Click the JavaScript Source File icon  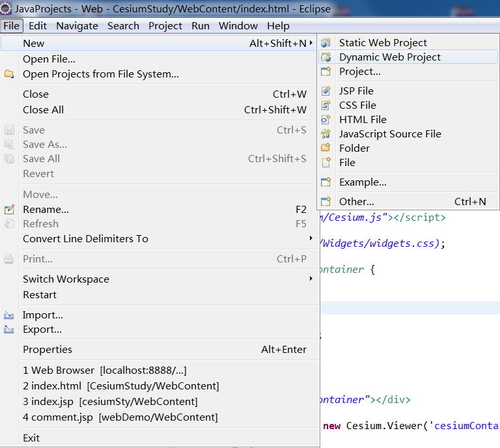(x=326, y=134)
